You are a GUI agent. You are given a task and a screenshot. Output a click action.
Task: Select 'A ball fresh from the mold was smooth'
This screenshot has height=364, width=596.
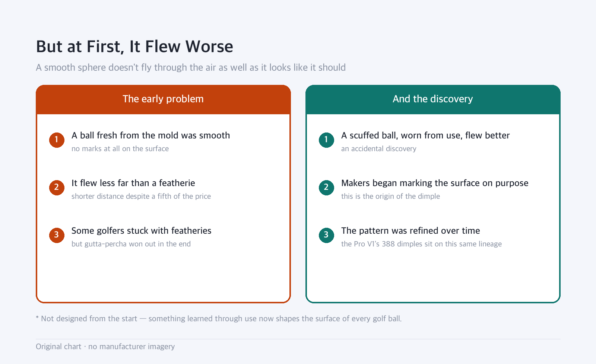(x=150, y=135)
